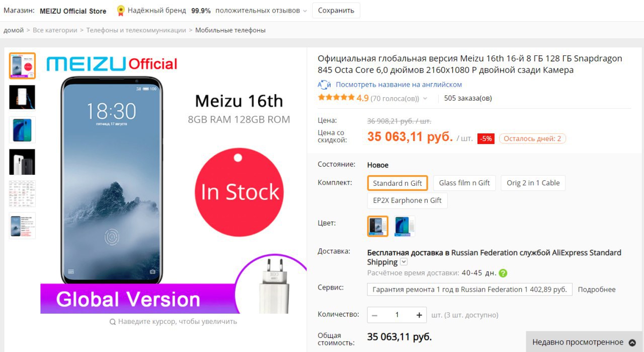Choose the EP2X Earphone n Gift bundle

coord(407,200)
